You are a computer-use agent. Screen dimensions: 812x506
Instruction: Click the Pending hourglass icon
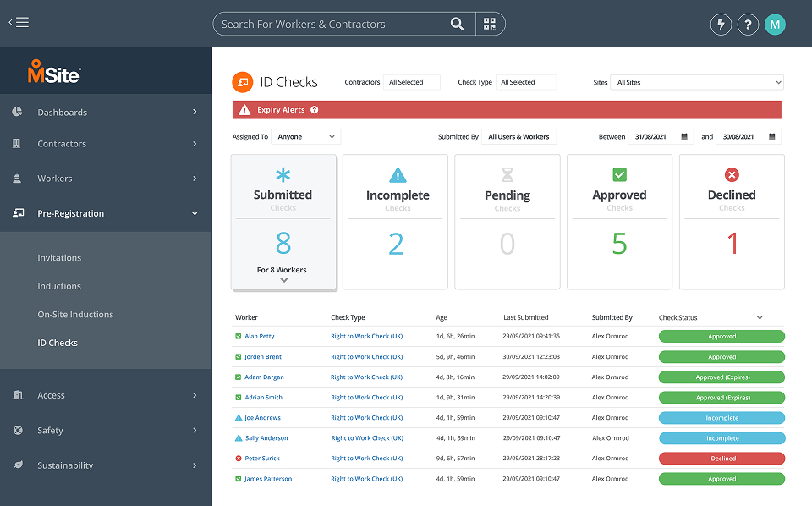click(x=507, y=174)
